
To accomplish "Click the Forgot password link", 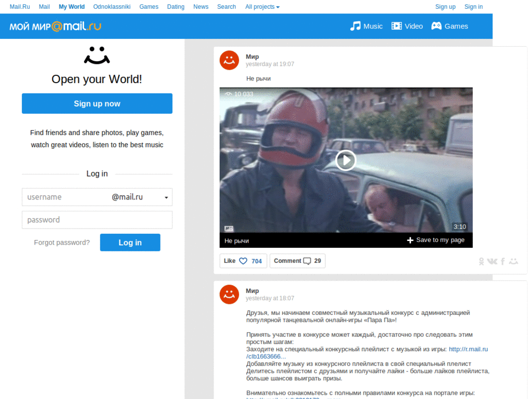I will [62, 243].
